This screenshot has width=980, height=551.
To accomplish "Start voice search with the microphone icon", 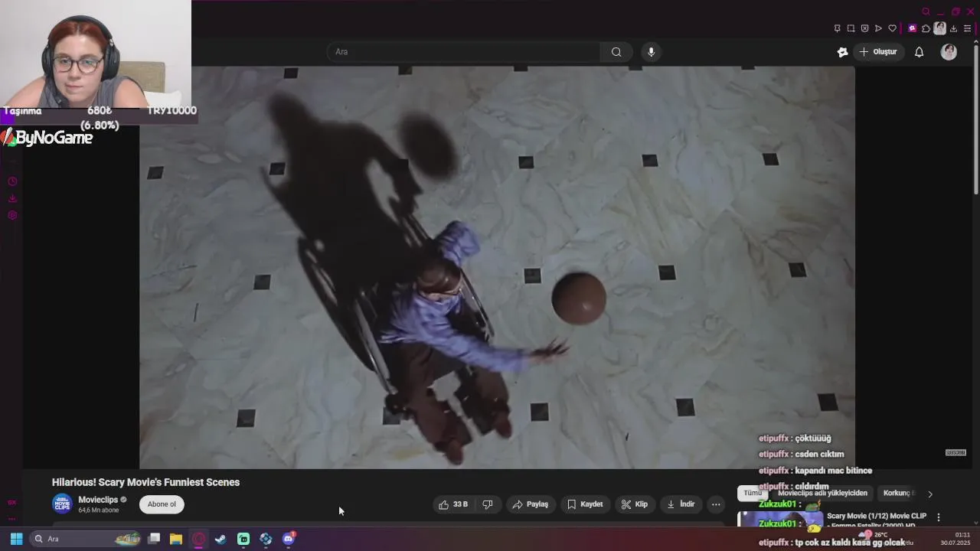I will (652, 52).
